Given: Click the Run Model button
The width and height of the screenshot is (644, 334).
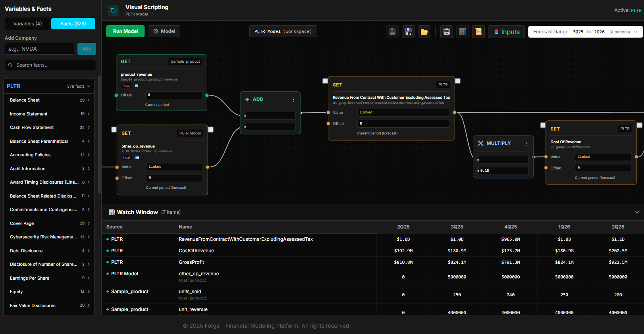Looking at the screenshot, I should pyautogui.click(x=125, y=31).
